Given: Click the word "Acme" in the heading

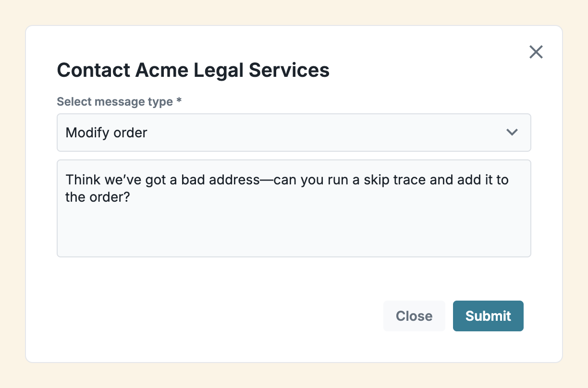Looking at the screenshot, I should coord(161,70).
